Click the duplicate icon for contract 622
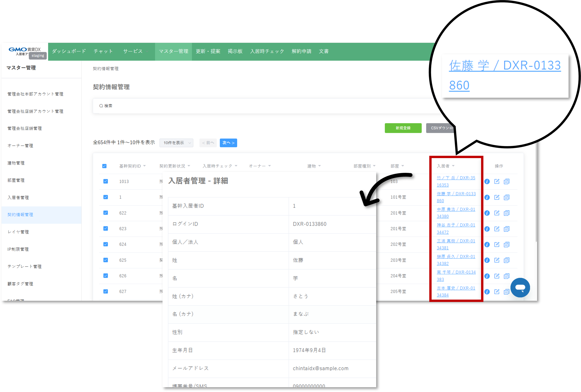581x392 pixels. tap(506, 213)
